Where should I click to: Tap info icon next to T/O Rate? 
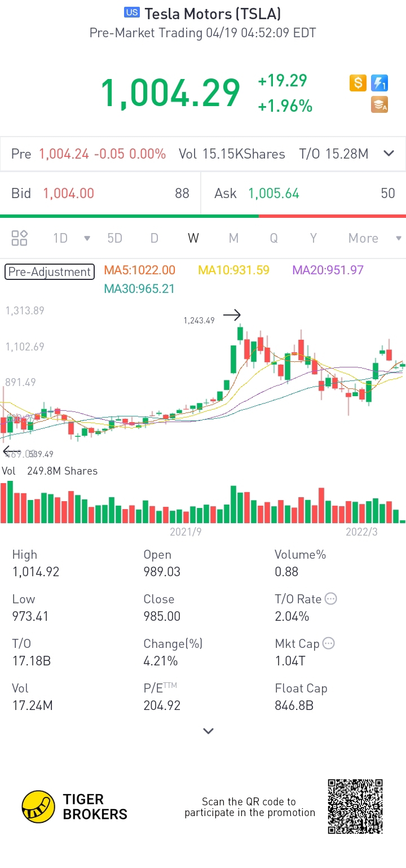pyautogui.click(x=331, y=599)
